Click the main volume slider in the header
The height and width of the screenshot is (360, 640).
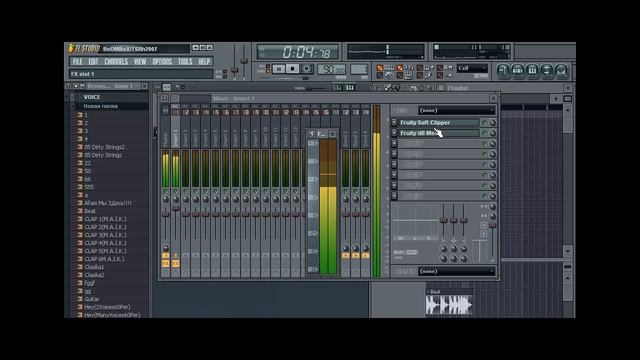[x=235, y=70]
